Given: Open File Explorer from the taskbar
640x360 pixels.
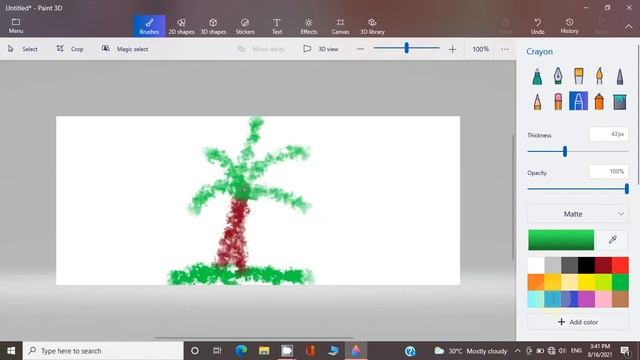Looking at the screenshot, I should [264, 351].
